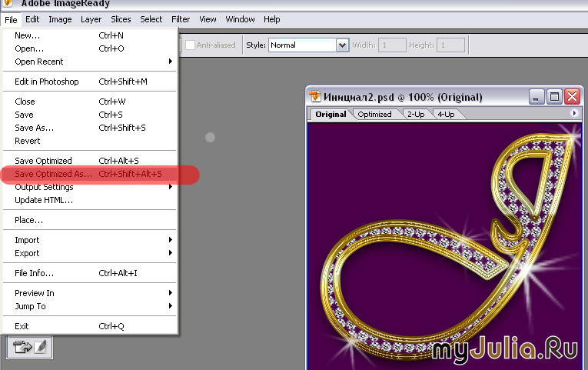This screenshot has width=588, height=370.
Task: Choose Update HTML... menu entry
Action: [x=89, y=200]
